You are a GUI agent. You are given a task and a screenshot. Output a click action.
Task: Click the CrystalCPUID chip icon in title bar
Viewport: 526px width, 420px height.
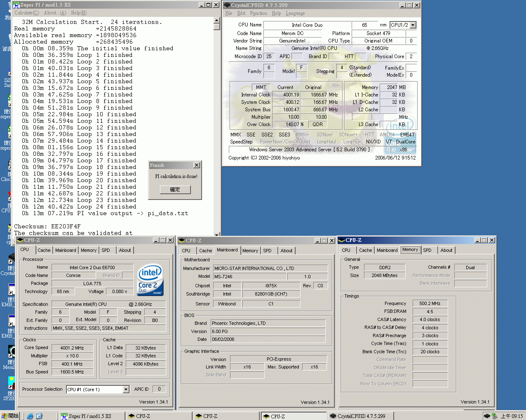point(227,5)
